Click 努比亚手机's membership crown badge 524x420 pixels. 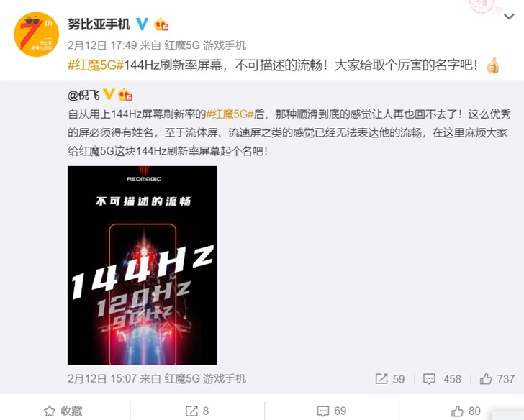click(161, 24)
